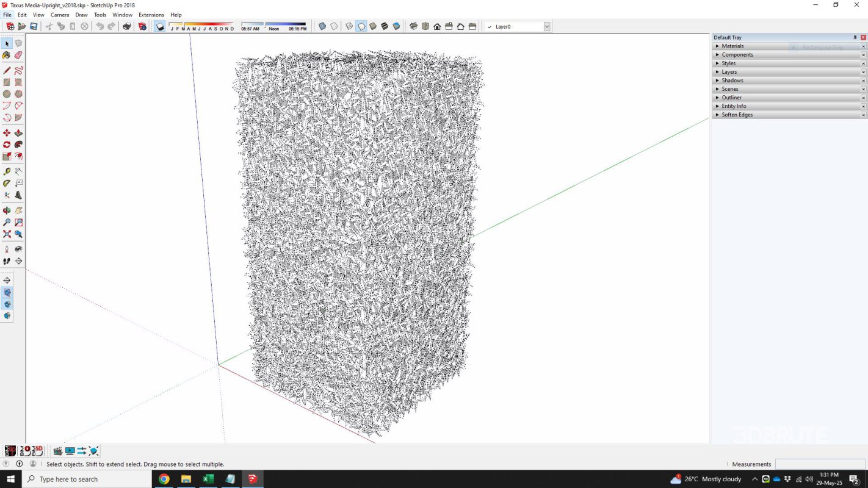Click the info button in the status bar
Viewport: 868px width, 488px height.
point(20,464)
